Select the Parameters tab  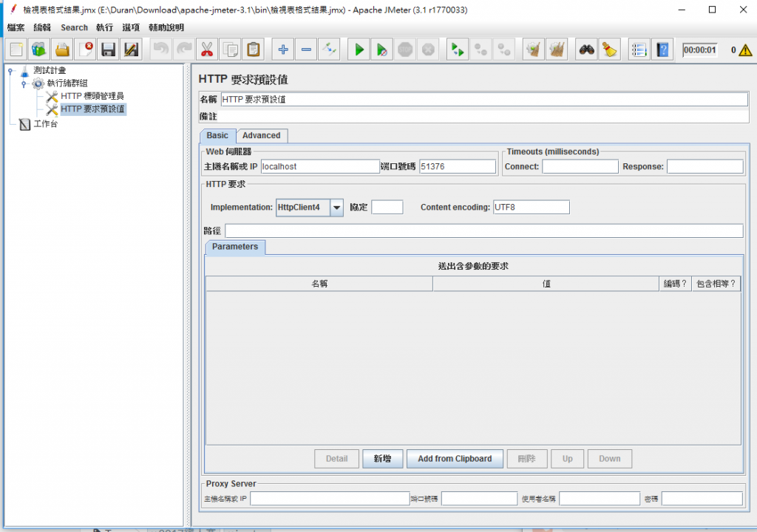(235, 247)
